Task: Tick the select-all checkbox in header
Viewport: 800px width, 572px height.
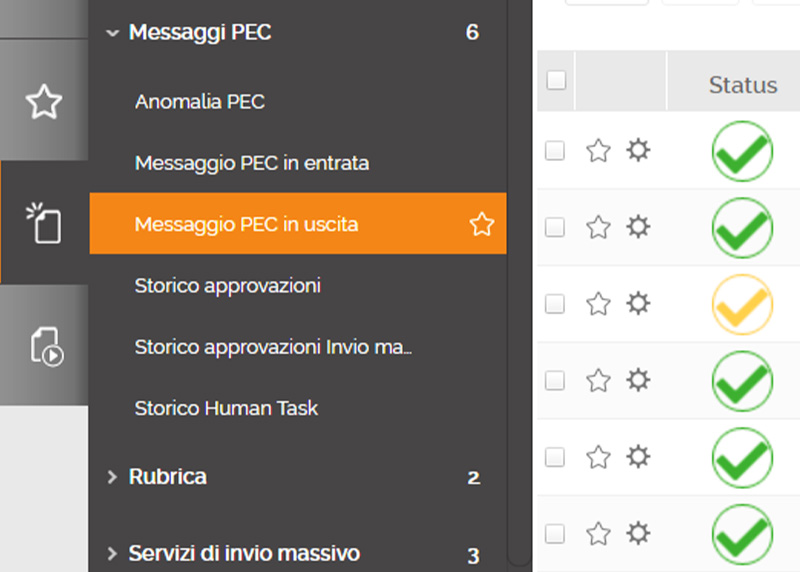Action: coord(556,80)
